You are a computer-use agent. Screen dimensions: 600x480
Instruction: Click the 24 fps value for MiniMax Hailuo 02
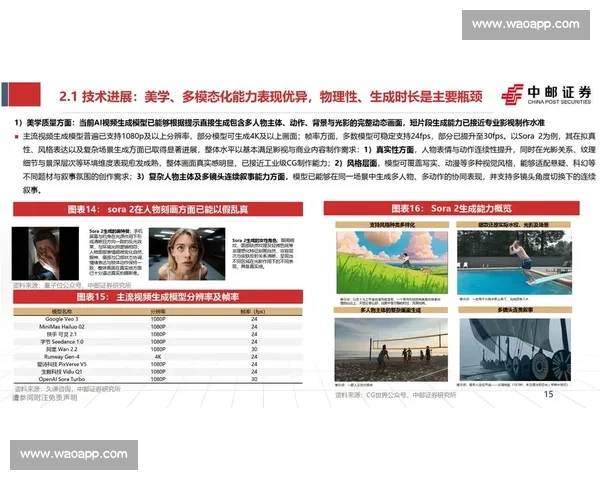[x=254, y=327]
